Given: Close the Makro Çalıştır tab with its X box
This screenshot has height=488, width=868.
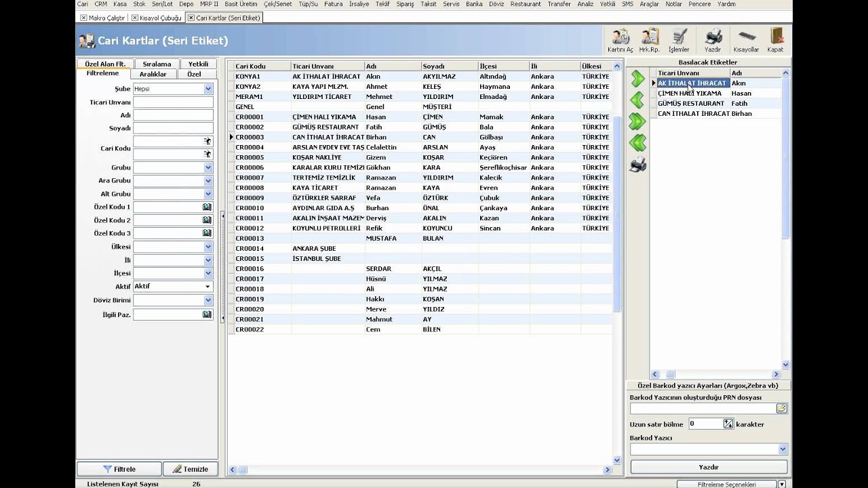Looking at the screenshot, I should pos(83,18).
